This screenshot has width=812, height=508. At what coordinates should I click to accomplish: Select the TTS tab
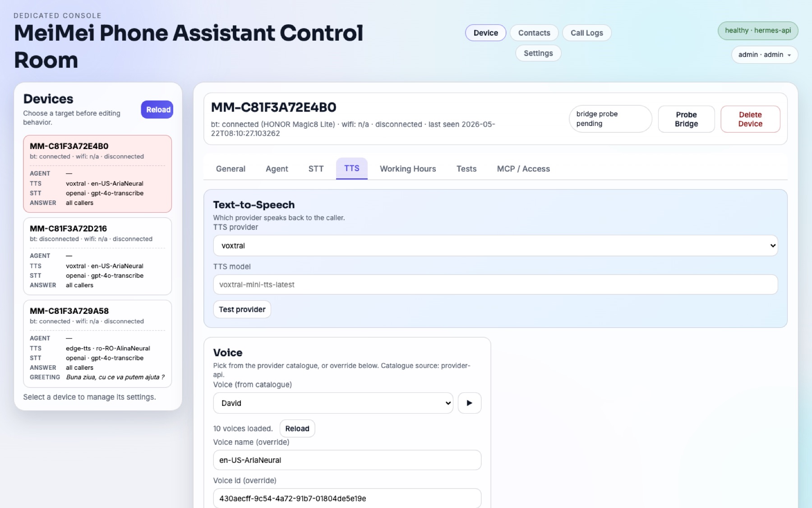[352, 168]
